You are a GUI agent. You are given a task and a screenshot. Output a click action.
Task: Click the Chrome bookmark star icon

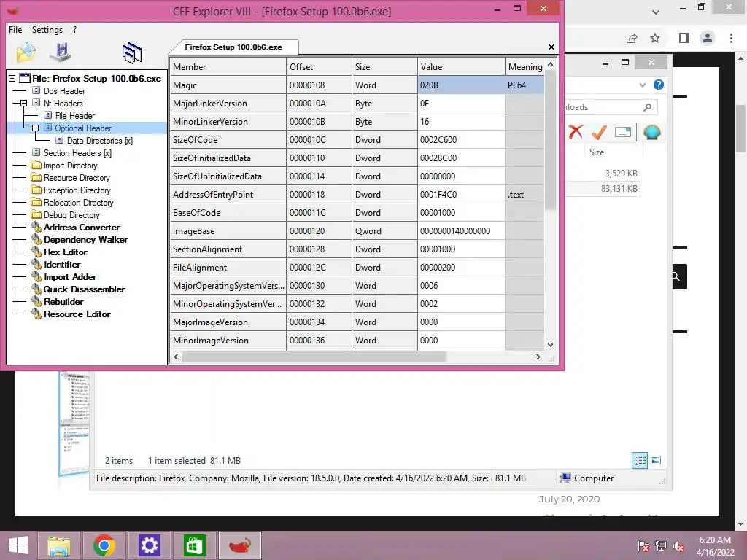click(x=655, y=38)
